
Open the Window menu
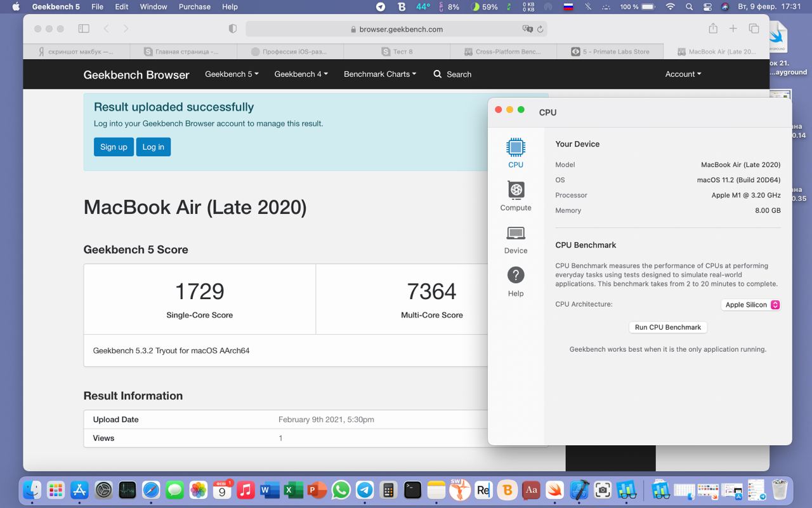tap(154, 7)
